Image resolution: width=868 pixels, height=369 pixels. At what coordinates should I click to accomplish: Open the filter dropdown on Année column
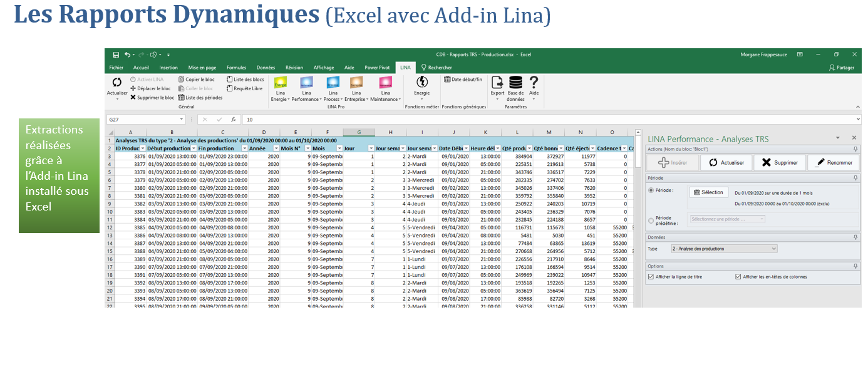276,148
